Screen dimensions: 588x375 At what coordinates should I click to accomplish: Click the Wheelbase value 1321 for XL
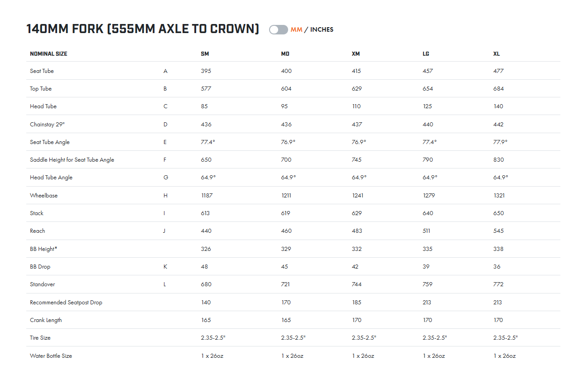coord(499,196)
